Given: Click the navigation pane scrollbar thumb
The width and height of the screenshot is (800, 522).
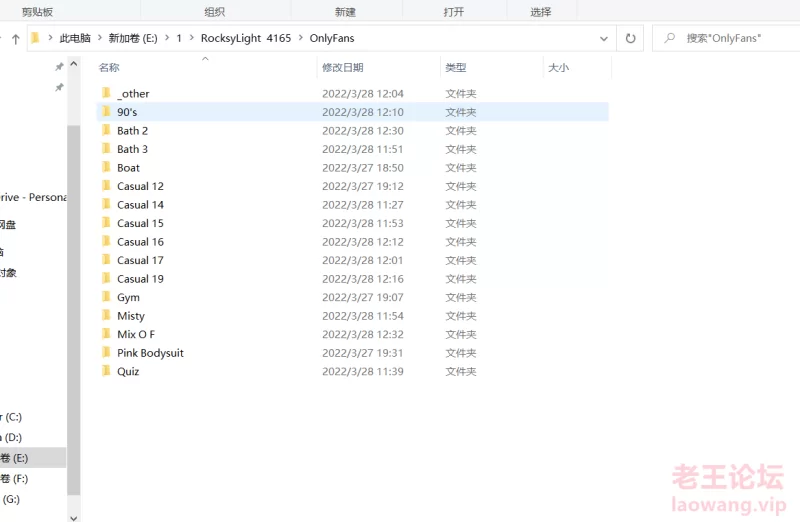Looking at the screenshot, I should [73, 310].
